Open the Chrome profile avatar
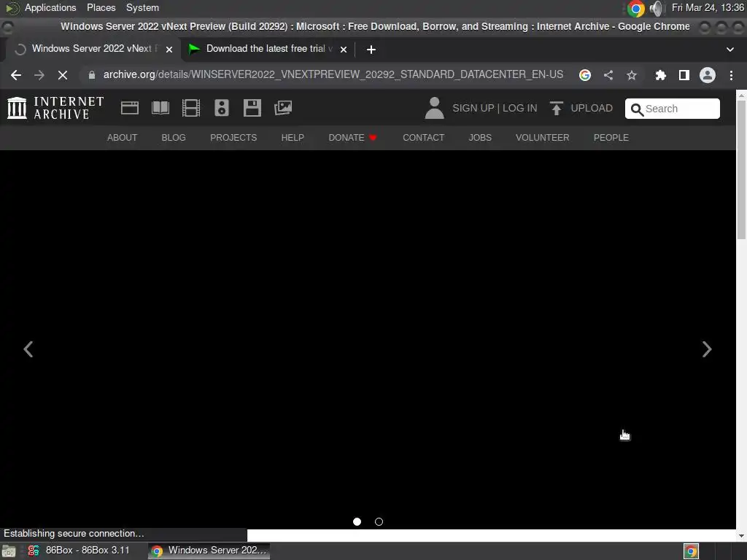747x560 pixels. 708,75
